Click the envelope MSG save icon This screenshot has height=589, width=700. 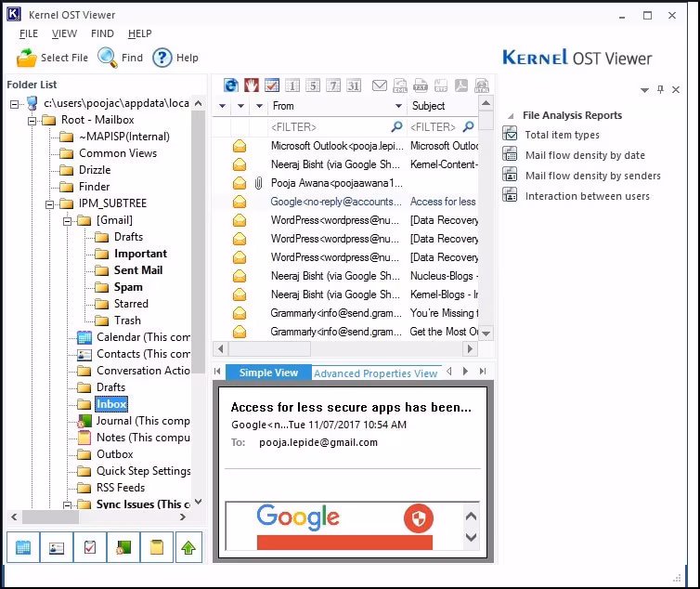[x=380, y=85]
